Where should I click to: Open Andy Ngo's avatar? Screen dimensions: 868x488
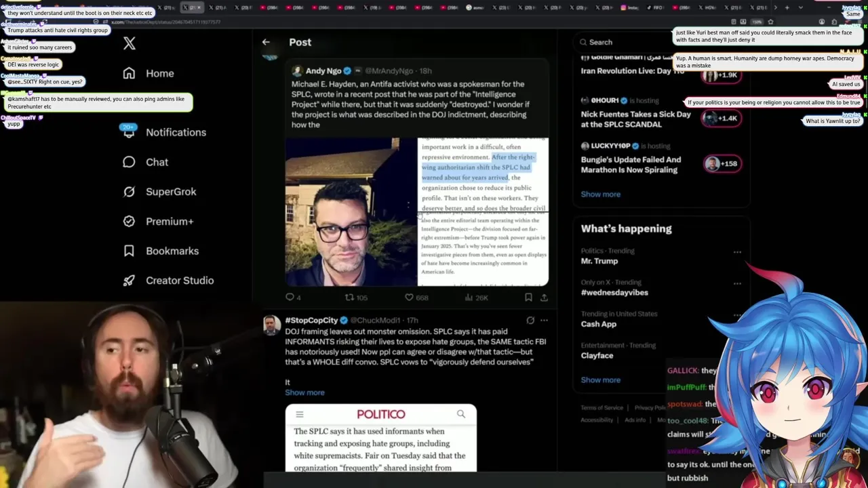tap(297, 70)
